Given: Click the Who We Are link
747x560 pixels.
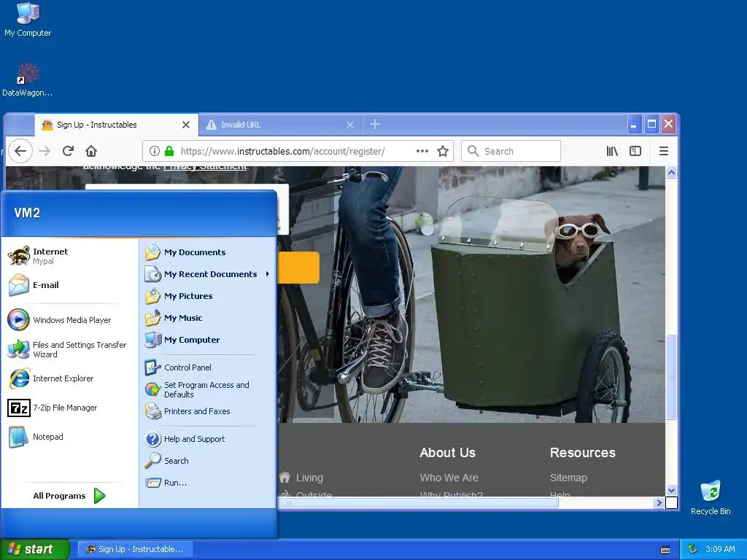Looking at the screenshot, I should 449,478.
